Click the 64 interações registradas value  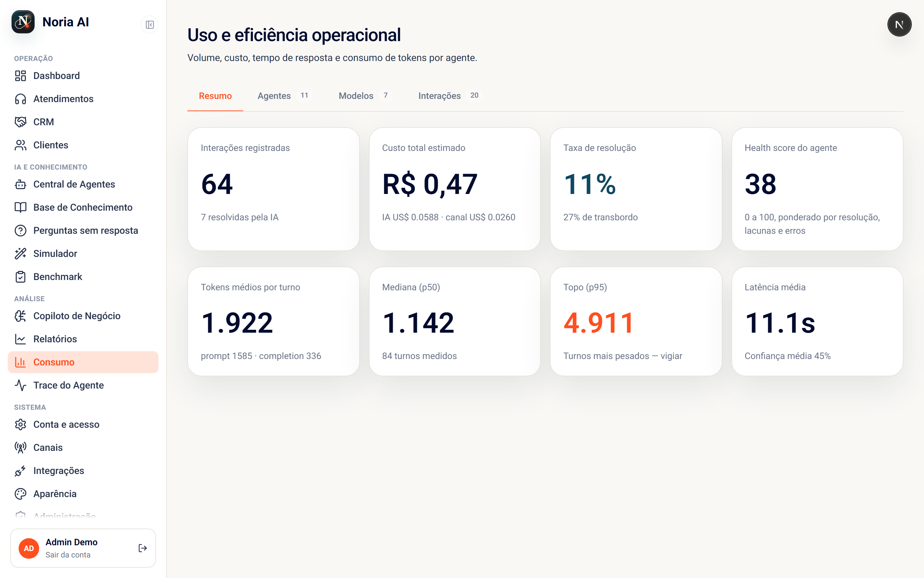click(x=217, y=184)
